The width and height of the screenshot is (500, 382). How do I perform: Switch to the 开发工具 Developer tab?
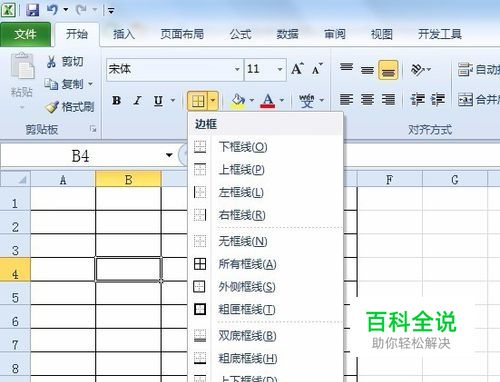pyautogui.click(x=440, y=34)
